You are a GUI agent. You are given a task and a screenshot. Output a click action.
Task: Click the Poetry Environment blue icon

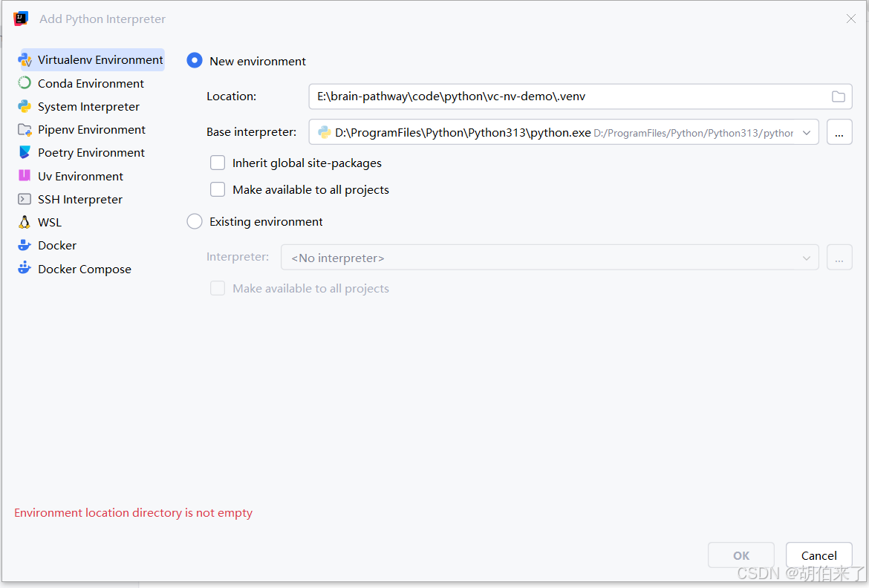point(25,152)
